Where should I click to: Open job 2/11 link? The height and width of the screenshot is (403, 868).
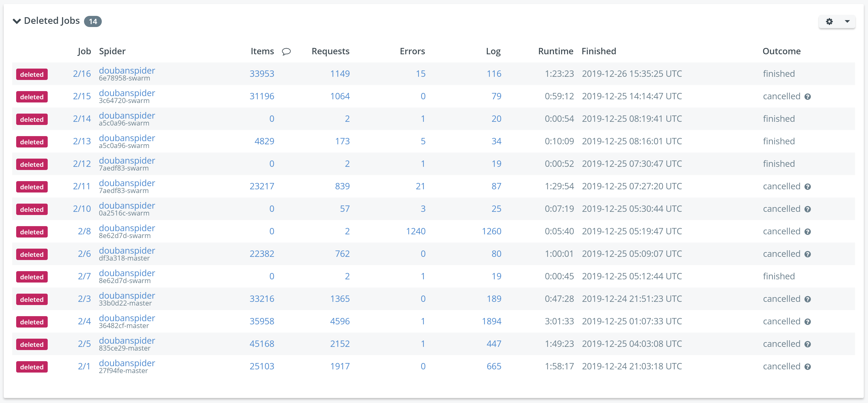82,186
